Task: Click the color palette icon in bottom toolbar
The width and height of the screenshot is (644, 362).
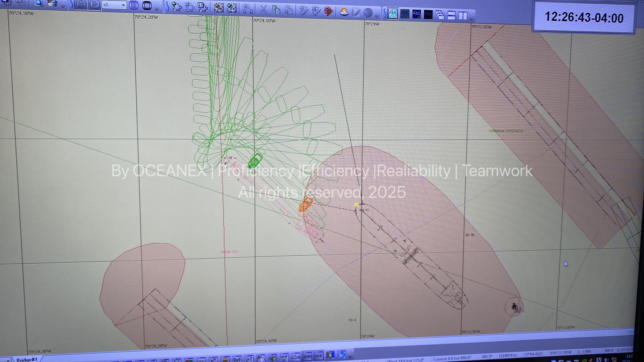Action: point(330,355)
